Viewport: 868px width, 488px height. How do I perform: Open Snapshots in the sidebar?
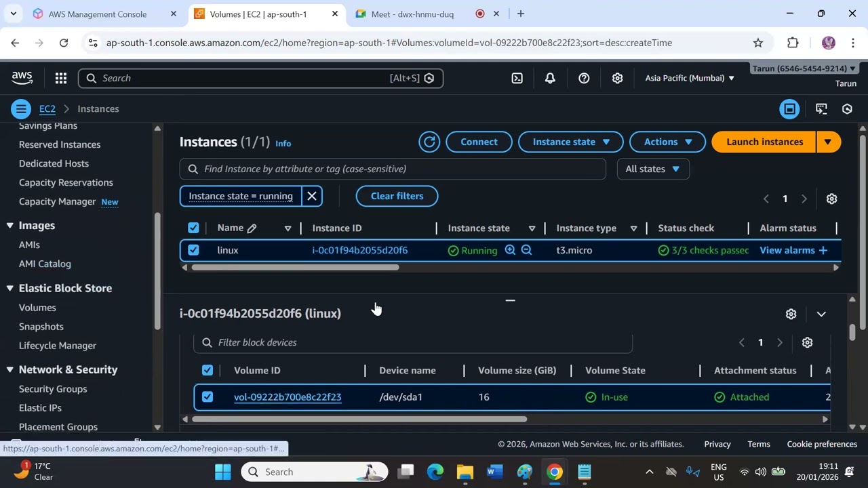41,327
